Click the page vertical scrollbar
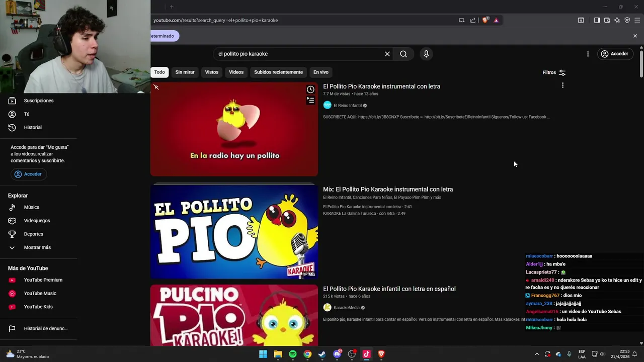The image size is (644, 362). [x=641, y=63]
